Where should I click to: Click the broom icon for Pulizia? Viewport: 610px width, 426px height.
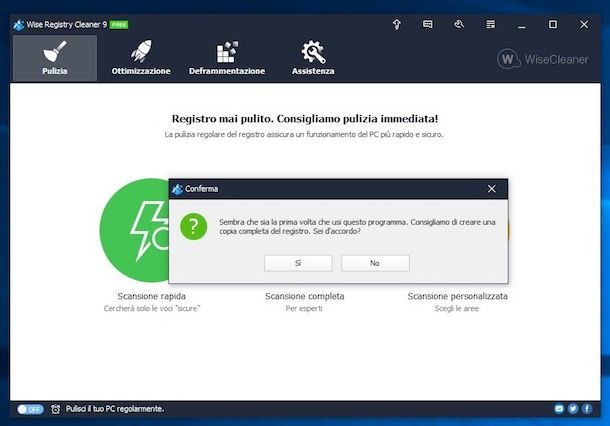[54, 52]
